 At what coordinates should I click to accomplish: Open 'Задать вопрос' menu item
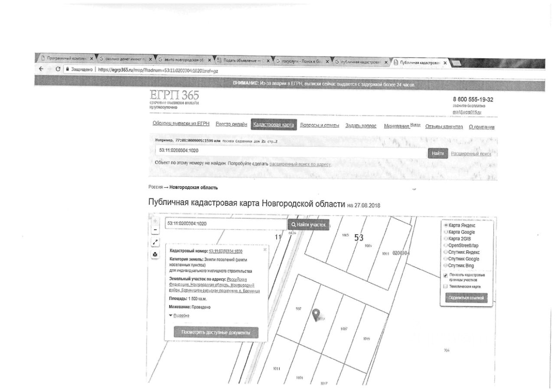click(x=362, y=126)
